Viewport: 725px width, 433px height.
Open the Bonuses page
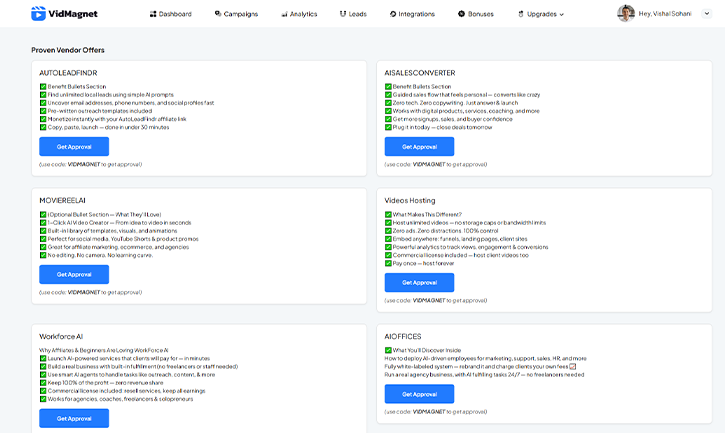pyautogui.click(x=476, y=14)
